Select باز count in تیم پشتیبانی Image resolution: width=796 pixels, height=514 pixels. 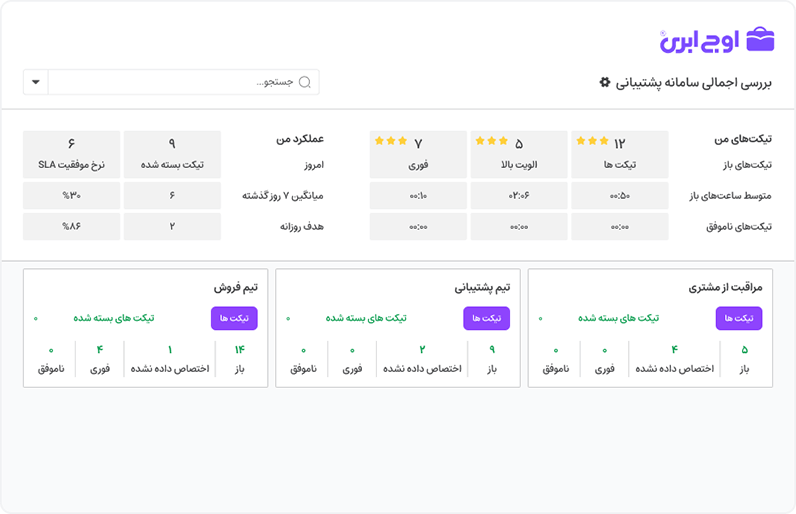tap(492, 359)
